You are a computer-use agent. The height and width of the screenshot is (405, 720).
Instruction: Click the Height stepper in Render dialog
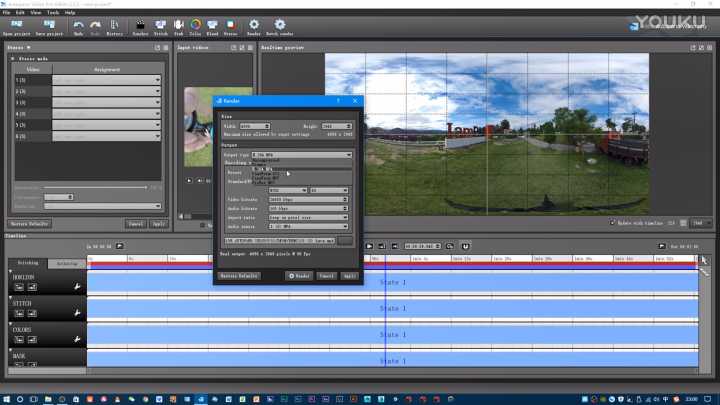pyautogui.click(x=349, y=126)
